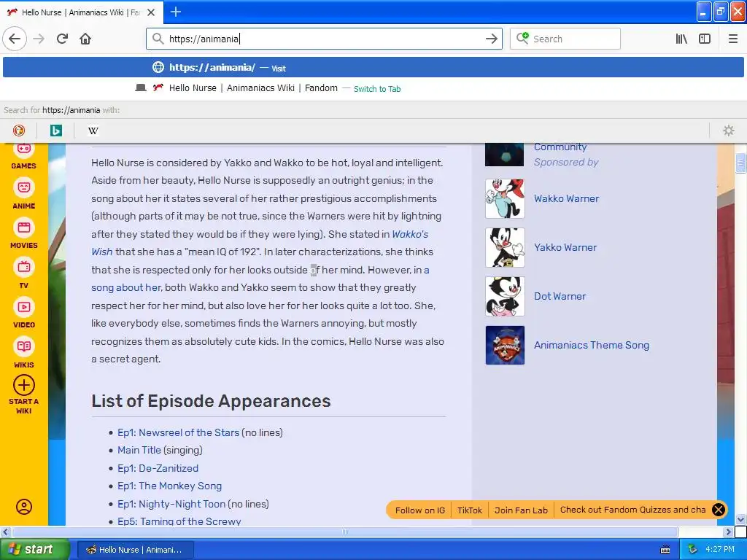Open the Yakko Warner page link
Viewport: 747px width, 560px height.
[x=565, y=247]
